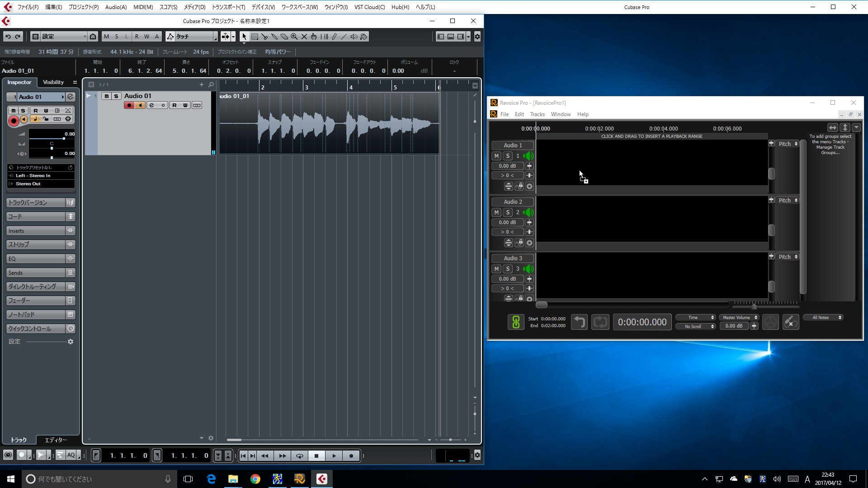Image resolution: width=868 pixels, height=488 pixels.
Task: Select the Range Selection tool in Cubase toolbar
Action: click(255, 37)
